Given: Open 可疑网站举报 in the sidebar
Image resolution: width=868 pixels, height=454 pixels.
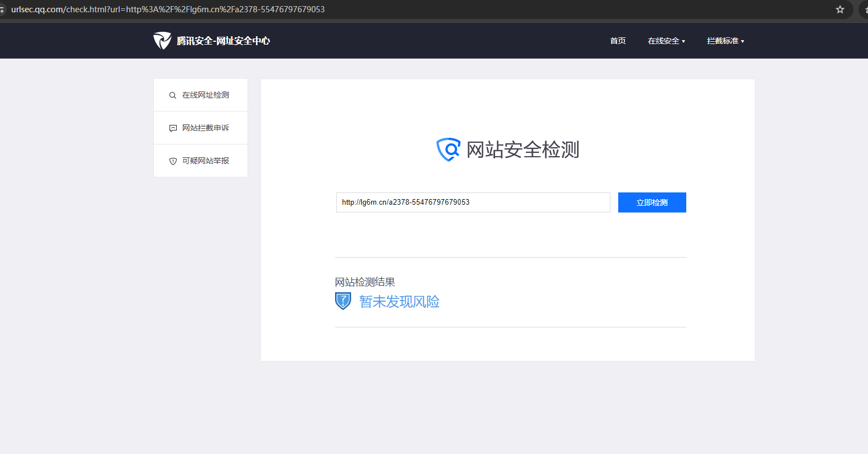Looking at the screenshot, I should [201, 161].
